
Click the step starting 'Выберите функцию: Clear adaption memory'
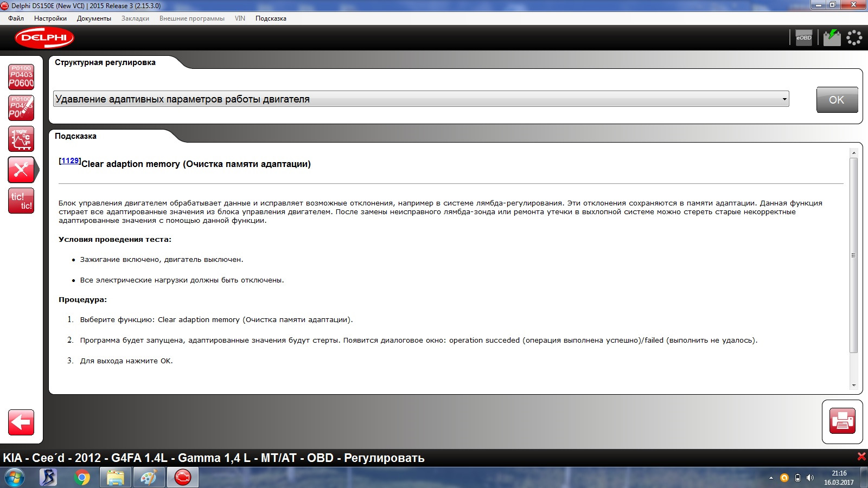[x=216, y=320]
